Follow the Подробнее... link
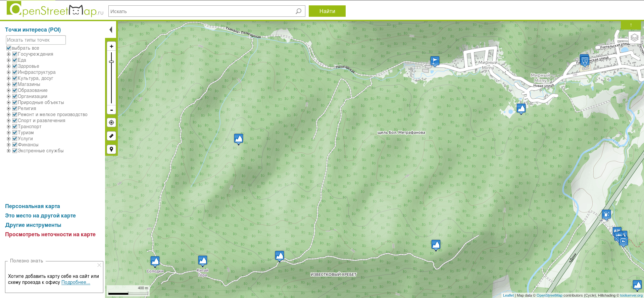Image resolution: width=644 pixels, height=298 pixels. [76, 282]
